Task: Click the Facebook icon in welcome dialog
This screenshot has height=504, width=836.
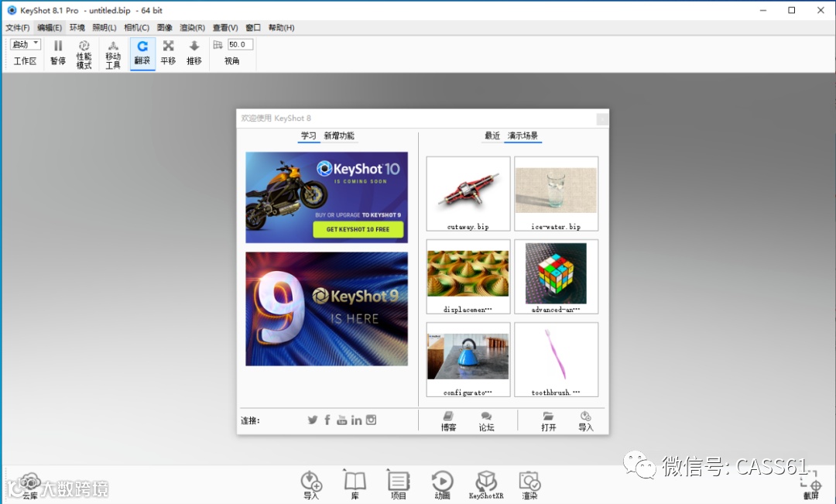Action: (327, 420)
